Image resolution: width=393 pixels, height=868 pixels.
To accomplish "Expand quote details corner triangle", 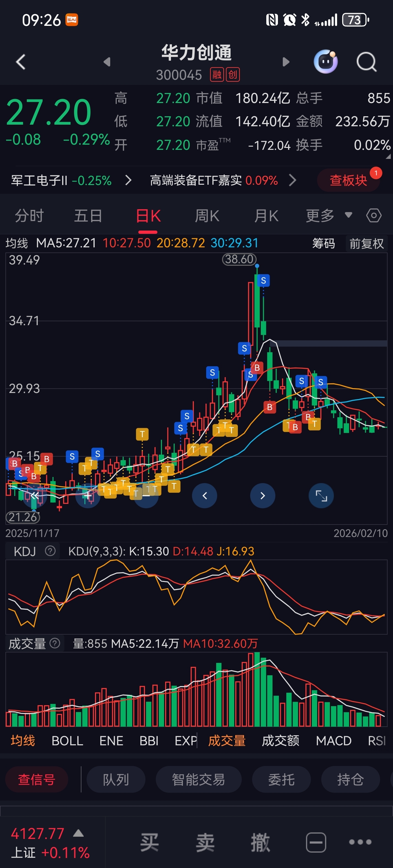I will point(388,156).
